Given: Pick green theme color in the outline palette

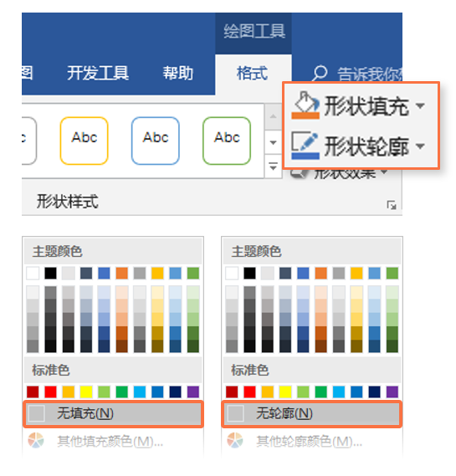Looking at the screenshot, I should [392, 274].
